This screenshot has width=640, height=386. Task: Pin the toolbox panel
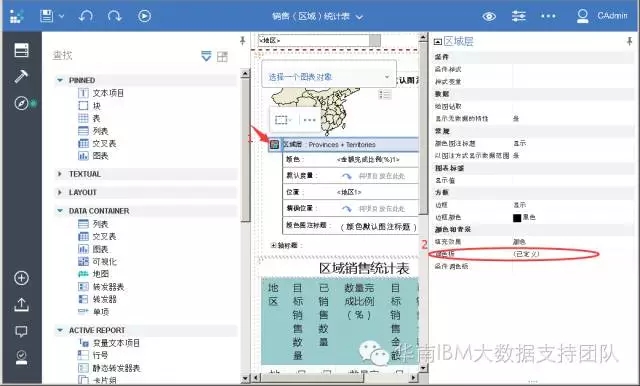point(243,40)
